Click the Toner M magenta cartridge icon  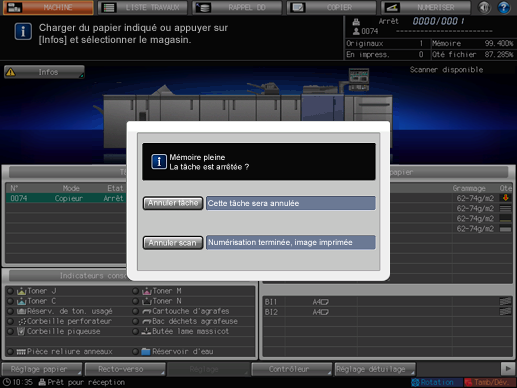click(147, 291)
